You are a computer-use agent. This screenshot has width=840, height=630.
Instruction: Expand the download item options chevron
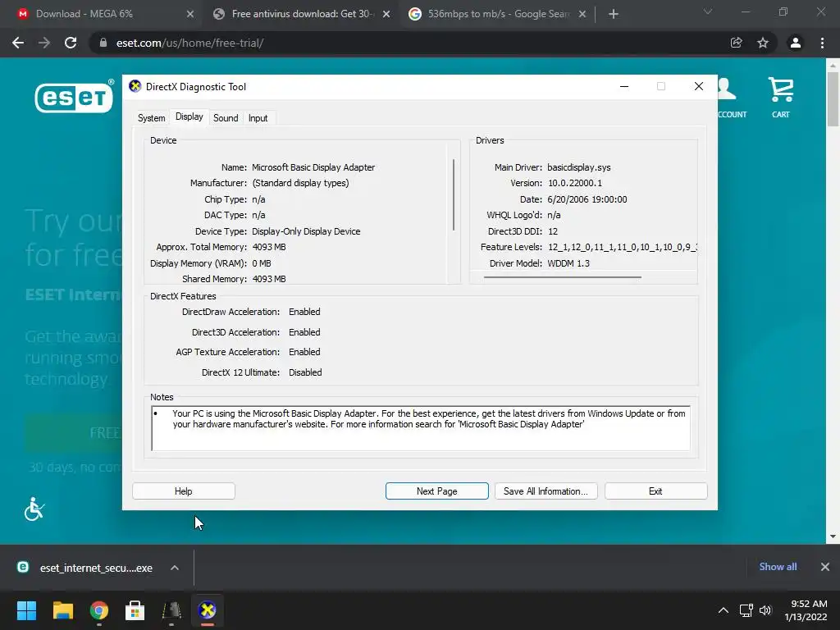tap(175, 568)
